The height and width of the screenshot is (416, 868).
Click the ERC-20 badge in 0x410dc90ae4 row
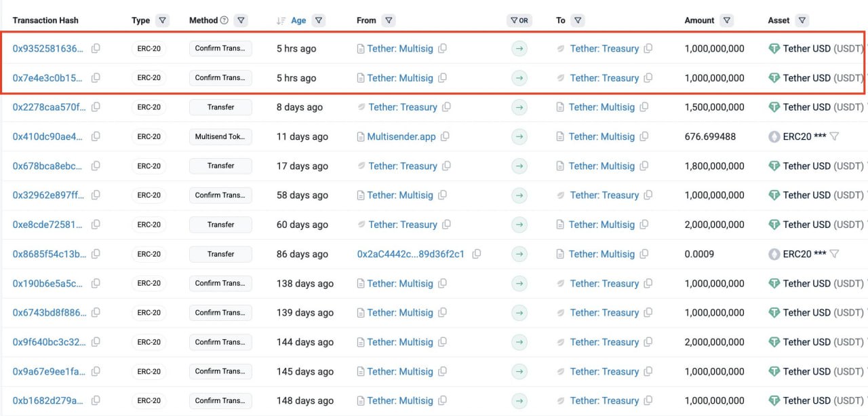tap(149, 136)
